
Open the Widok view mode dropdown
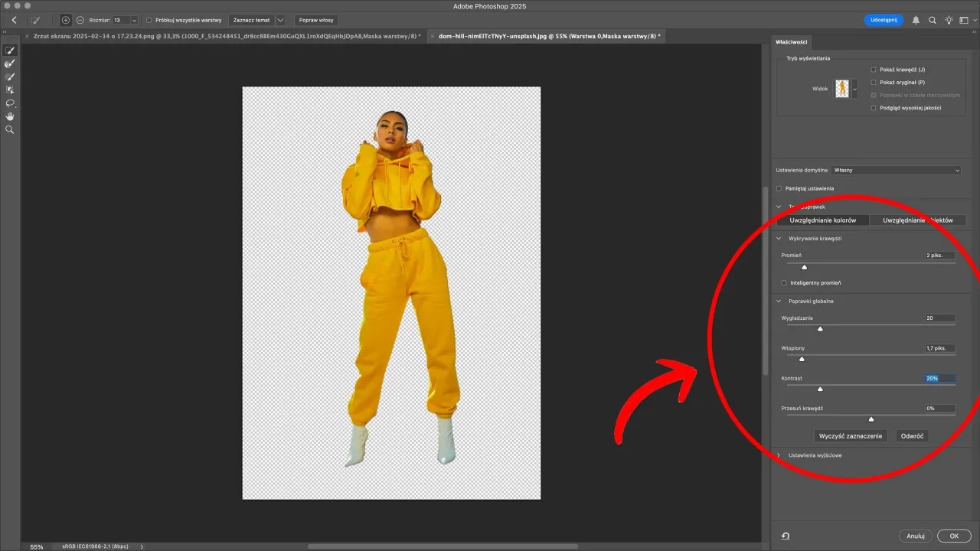[854, 89]
